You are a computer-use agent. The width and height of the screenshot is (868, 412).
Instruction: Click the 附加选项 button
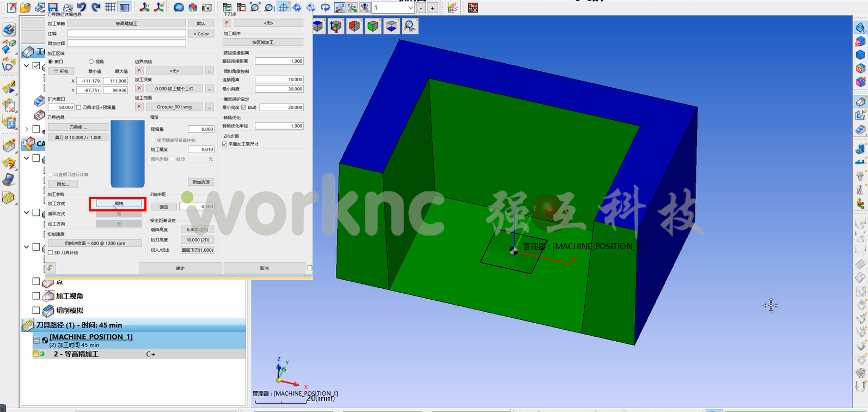201,182
